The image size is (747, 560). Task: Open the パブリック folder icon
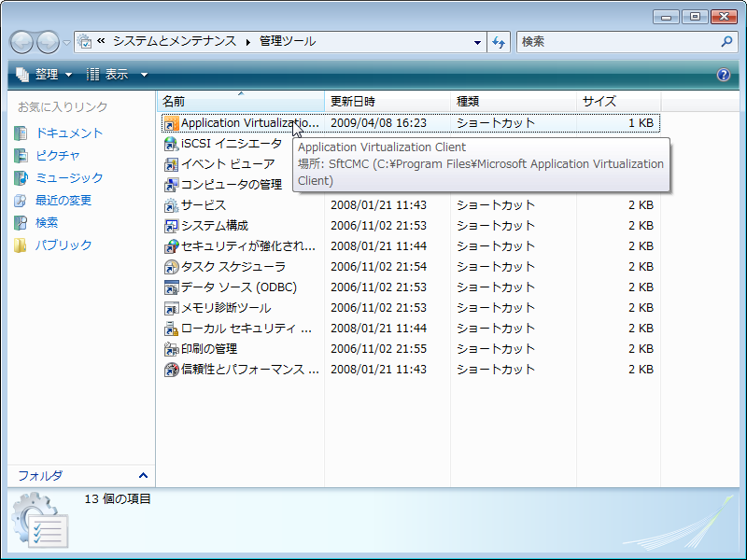tap(21, 245)
